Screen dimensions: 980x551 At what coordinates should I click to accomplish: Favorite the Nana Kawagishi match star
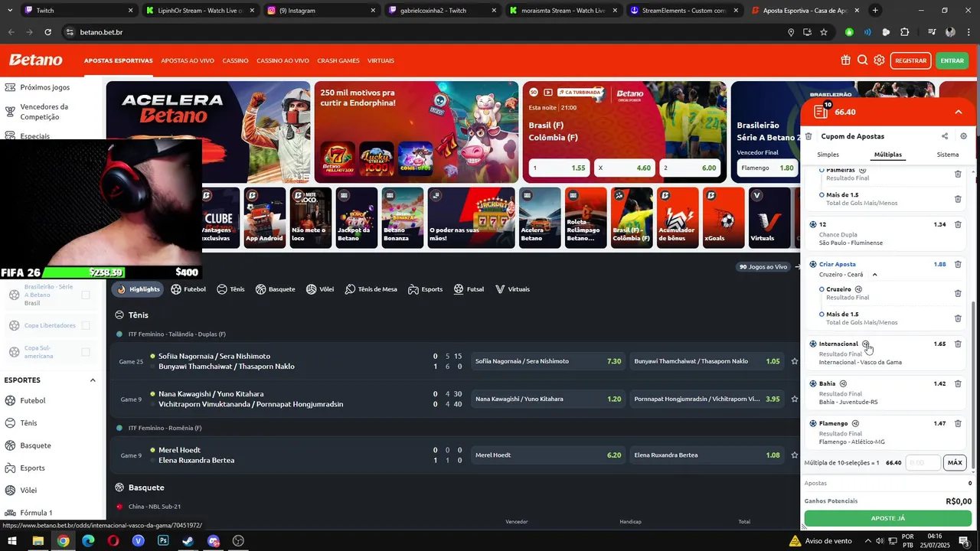pos(794,399)
